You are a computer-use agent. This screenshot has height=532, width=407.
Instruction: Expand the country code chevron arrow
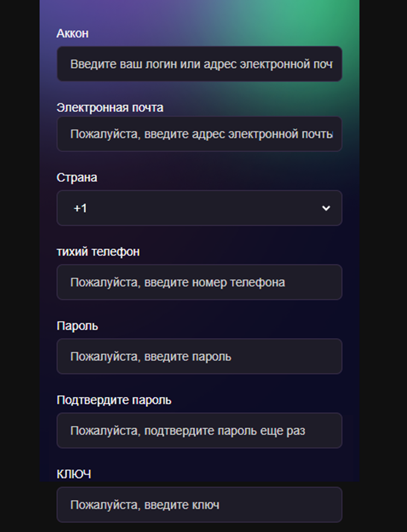[326, 208]
